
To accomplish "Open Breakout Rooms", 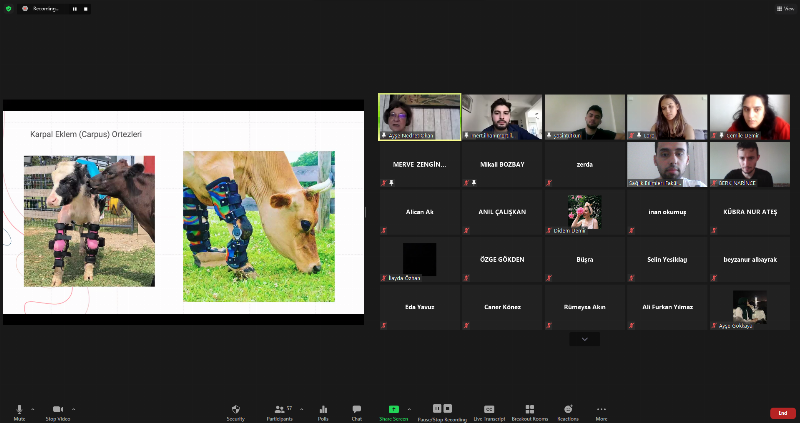I will pyautogui.click(x=529, y=410).
